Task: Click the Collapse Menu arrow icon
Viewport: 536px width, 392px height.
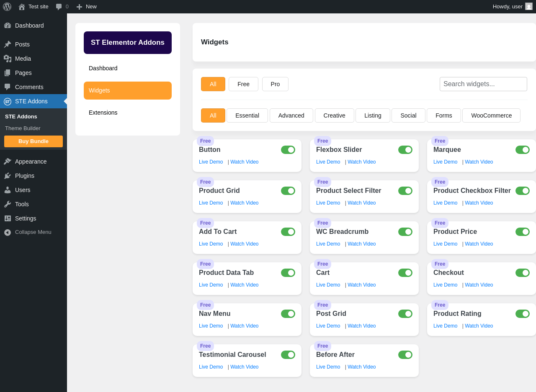Action: [8, 232]
